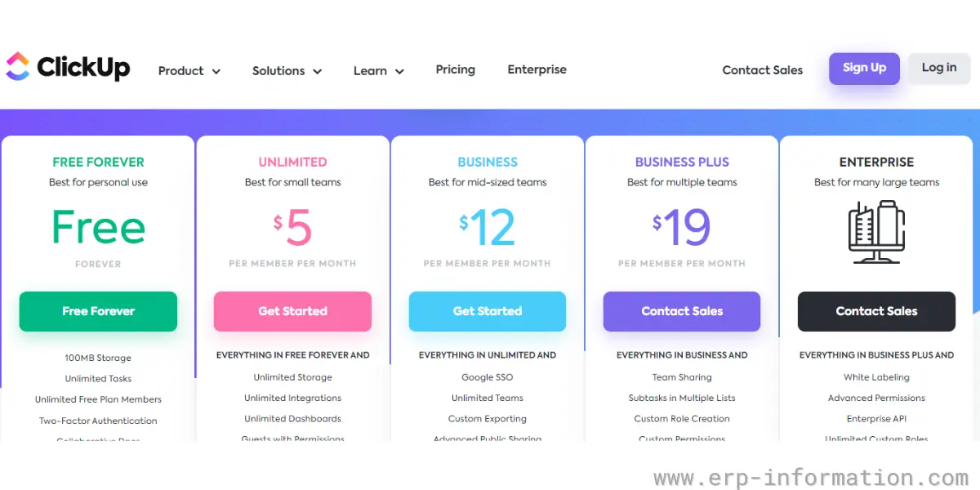This screenshot has width=980, height=490.
Task: Select the Business Plus plan heading
Action: [682, 162]
